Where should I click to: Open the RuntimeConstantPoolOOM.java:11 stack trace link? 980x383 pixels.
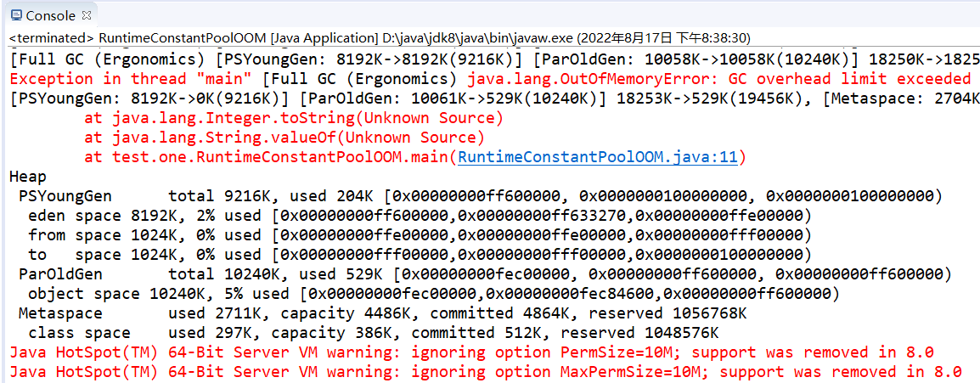[600, 157]
